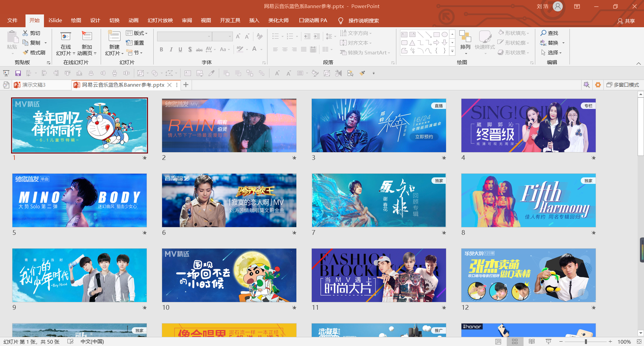Click the Text Direction (文字方向) button
This screenshot has width=644, height=346.
pyautogui.click(x=356, y=33)
